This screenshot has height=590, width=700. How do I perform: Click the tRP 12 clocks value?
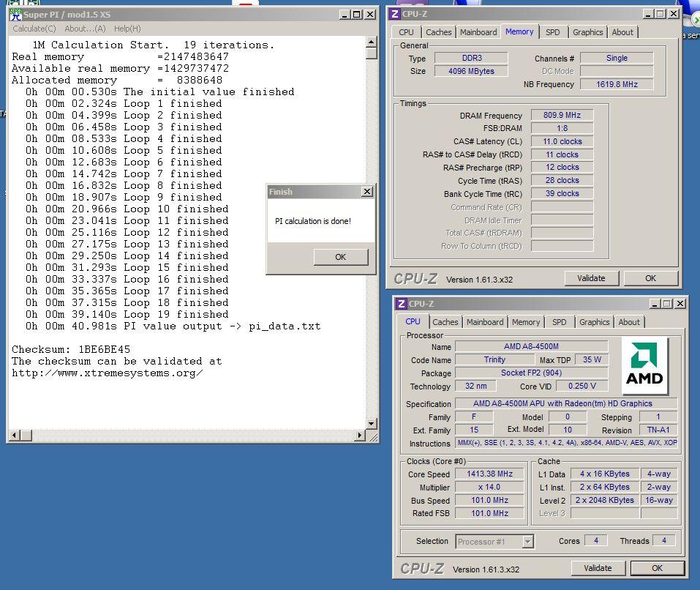tap(562, 168)
